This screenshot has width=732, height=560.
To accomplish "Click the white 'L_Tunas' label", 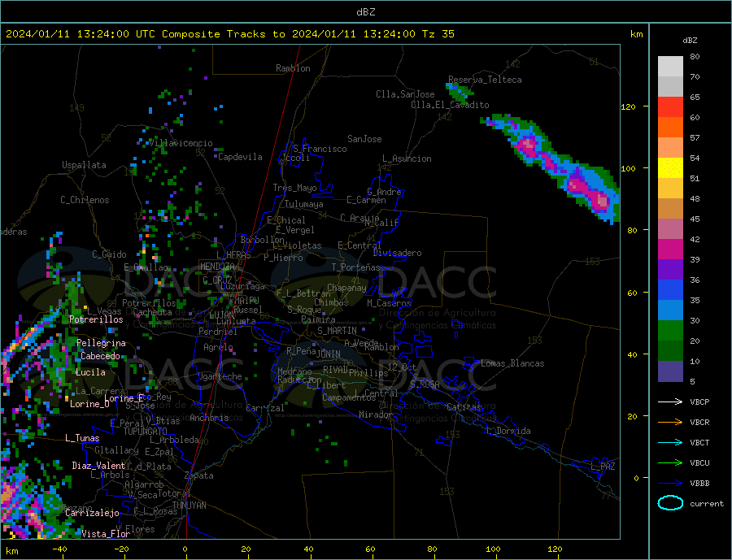I will pyautogui.click(x=82, y=438).
